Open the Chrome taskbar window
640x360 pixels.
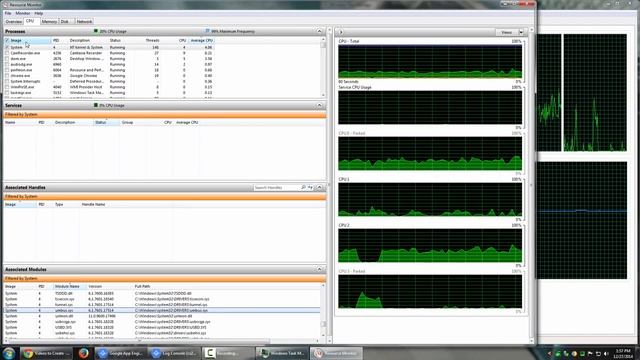[46, 353]
